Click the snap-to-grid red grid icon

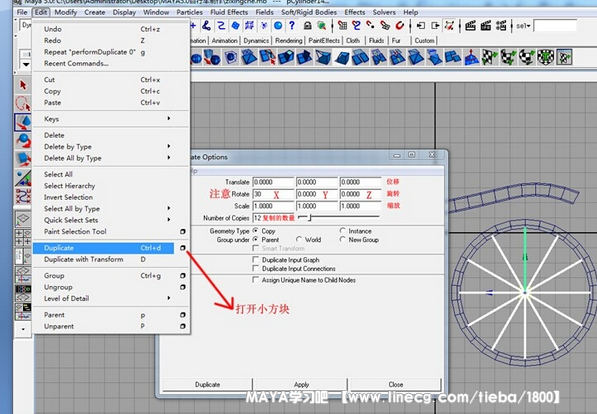tap(342, 26)
